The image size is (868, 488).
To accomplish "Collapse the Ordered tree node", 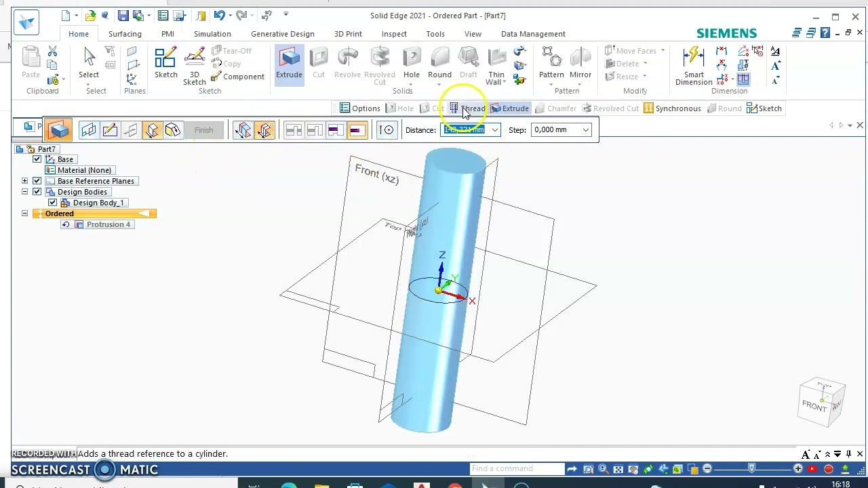I will pyautogui.click(x=24, y=213).
